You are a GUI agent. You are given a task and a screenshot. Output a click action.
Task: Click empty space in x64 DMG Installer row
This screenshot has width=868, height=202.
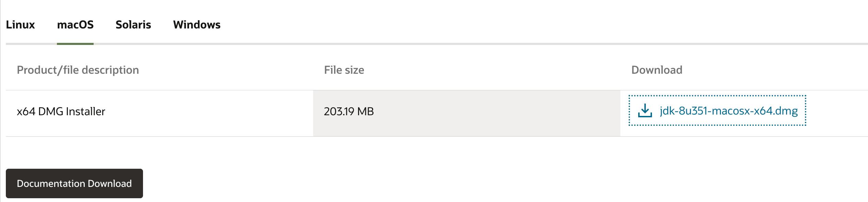click(x=206, y=113)
